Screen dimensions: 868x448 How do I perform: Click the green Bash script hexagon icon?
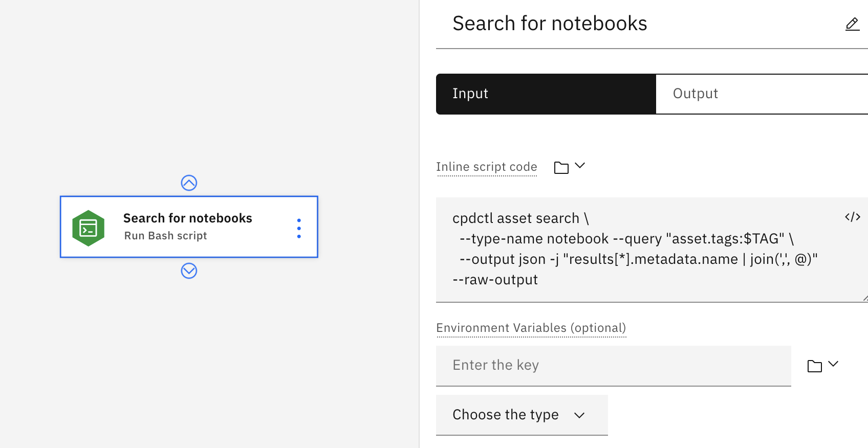coord(89,228)
